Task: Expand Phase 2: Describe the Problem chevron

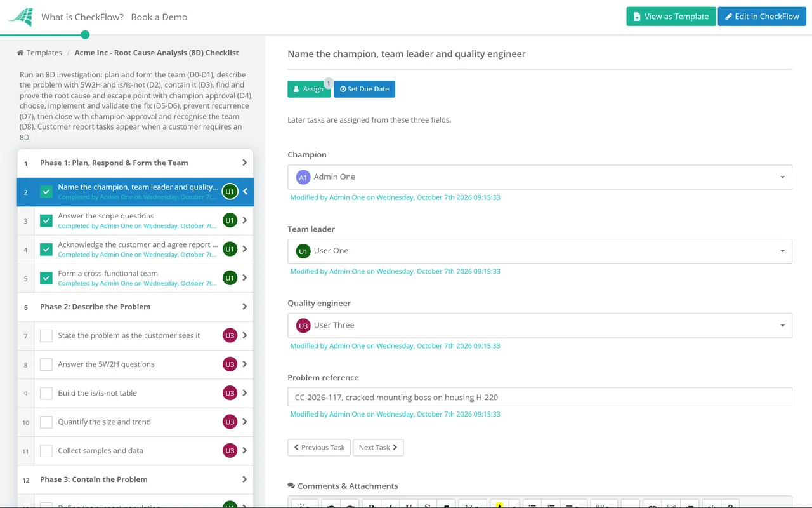Action: point(245,307)
